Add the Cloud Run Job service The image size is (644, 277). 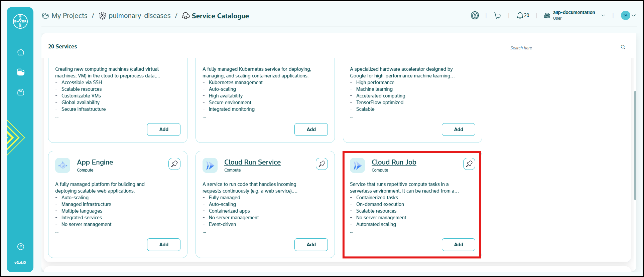point(458,245)
